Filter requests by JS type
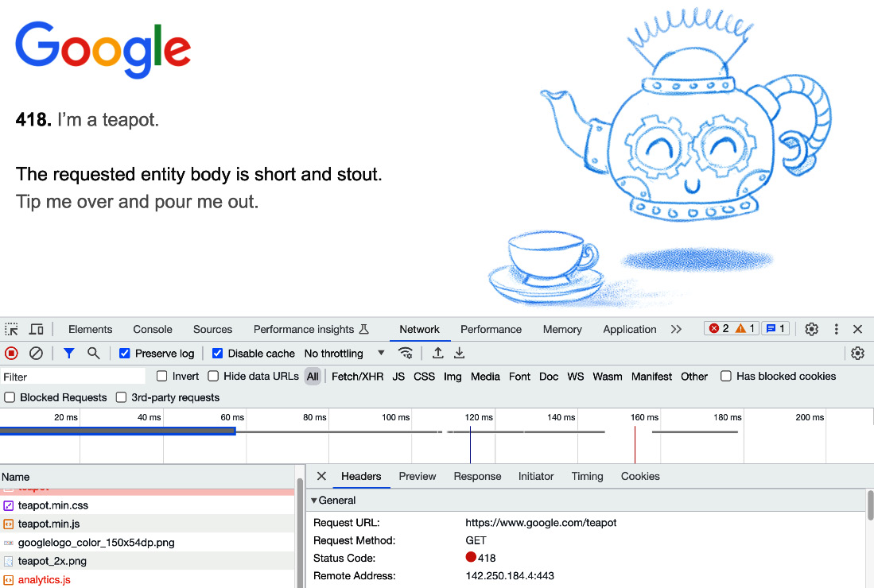Image resolution: width=874 pixels, height=588 pixels. [x=398, y=377]
